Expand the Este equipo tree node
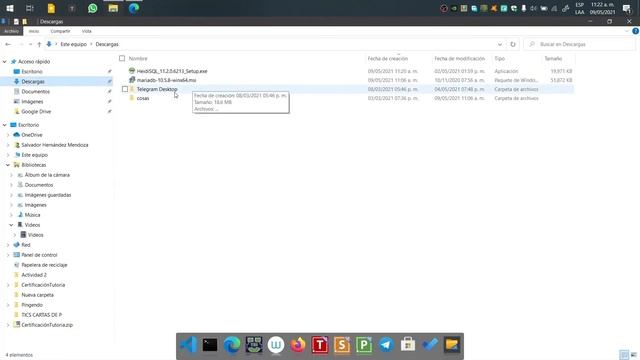This screenshot has width=640, height=360. point(8,155)
